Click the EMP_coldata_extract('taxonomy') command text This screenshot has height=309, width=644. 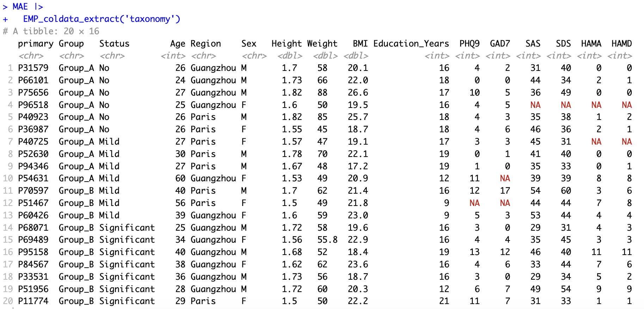click(x=101, y=19)
